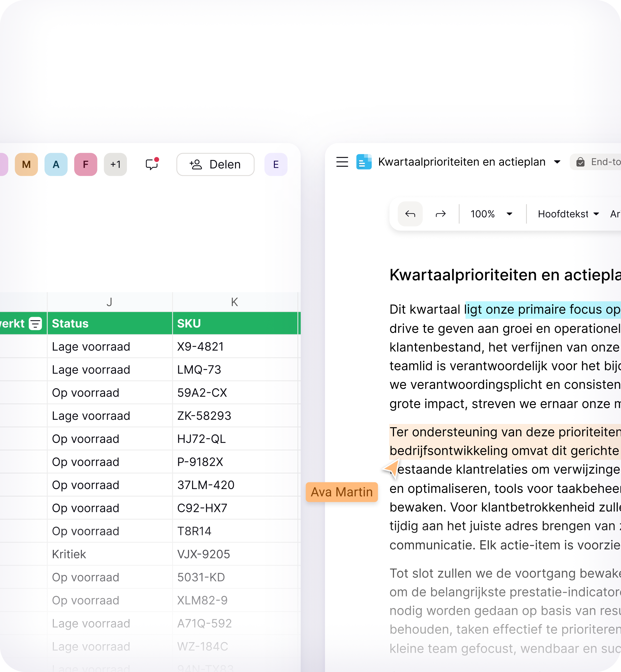Expand the document title dropdown arrow
621x672 pixels.
[557, 162]
